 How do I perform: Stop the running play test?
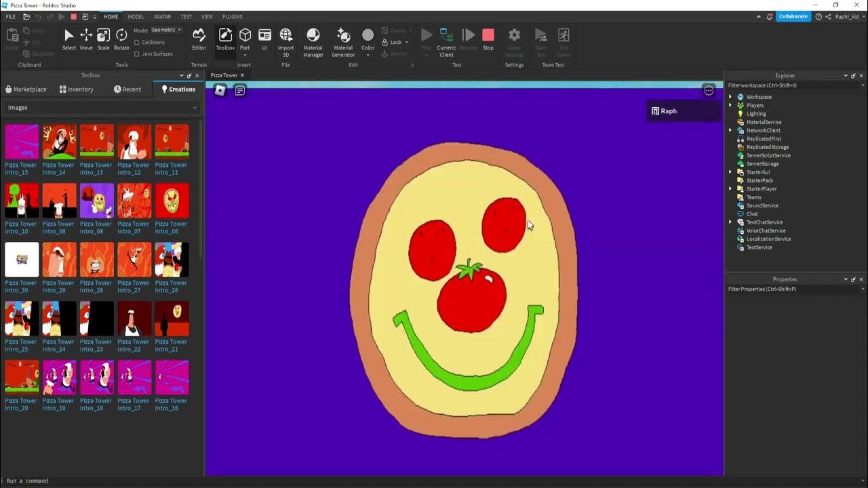click(x=488, y=39)
